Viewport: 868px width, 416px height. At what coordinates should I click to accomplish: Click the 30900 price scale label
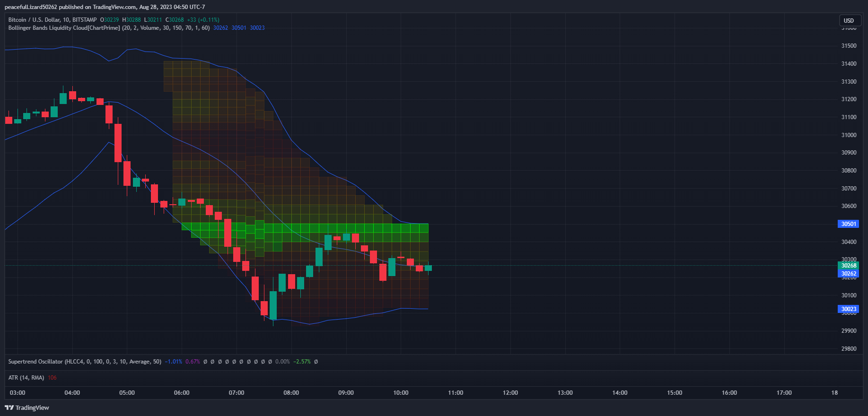[x=849, y=153]
